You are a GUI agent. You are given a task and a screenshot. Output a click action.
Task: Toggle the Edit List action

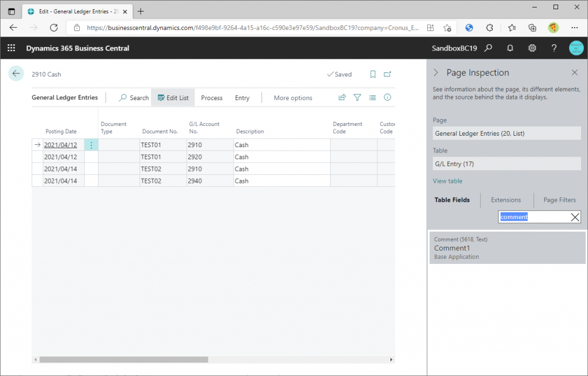(x=173, y=98)
